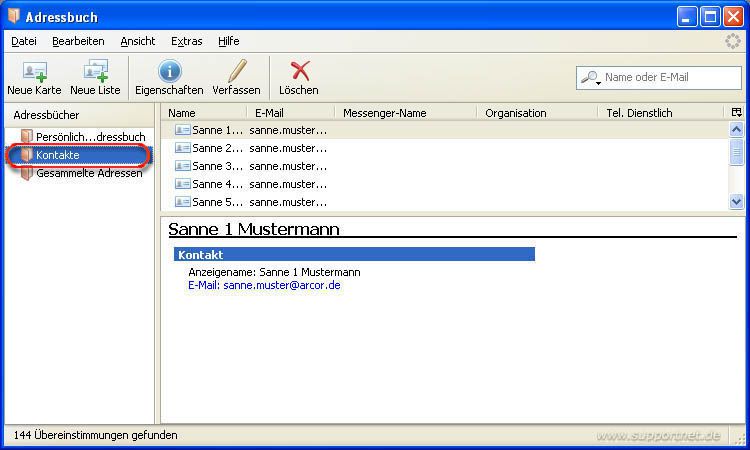
Task: Select the Sanne 4... contact row name
Action: [x=218, y=184]
